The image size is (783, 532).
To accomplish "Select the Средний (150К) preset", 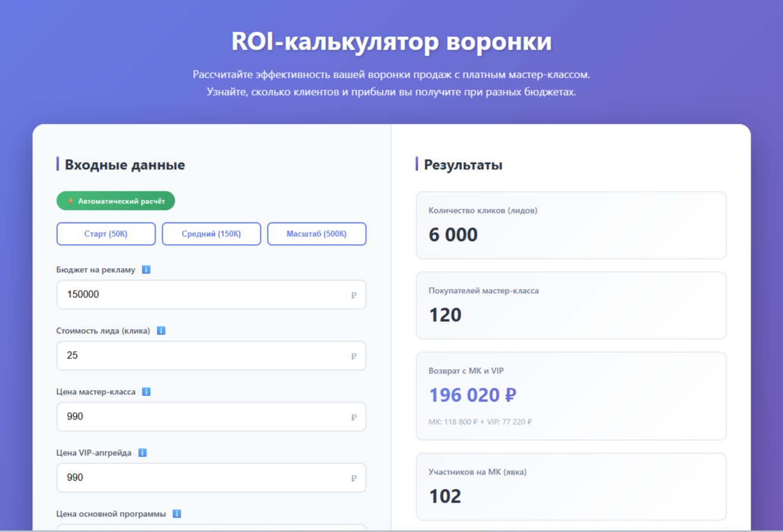I will [211, 233].
